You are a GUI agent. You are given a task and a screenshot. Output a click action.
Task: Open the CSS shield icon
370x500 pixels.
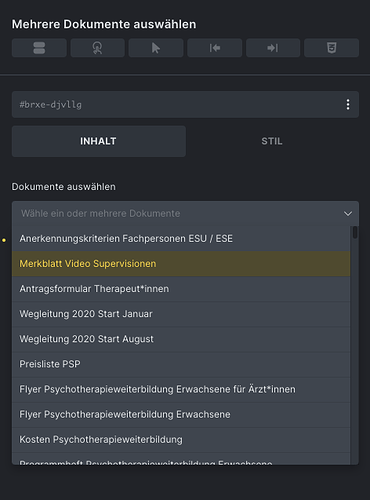[331, 48]
